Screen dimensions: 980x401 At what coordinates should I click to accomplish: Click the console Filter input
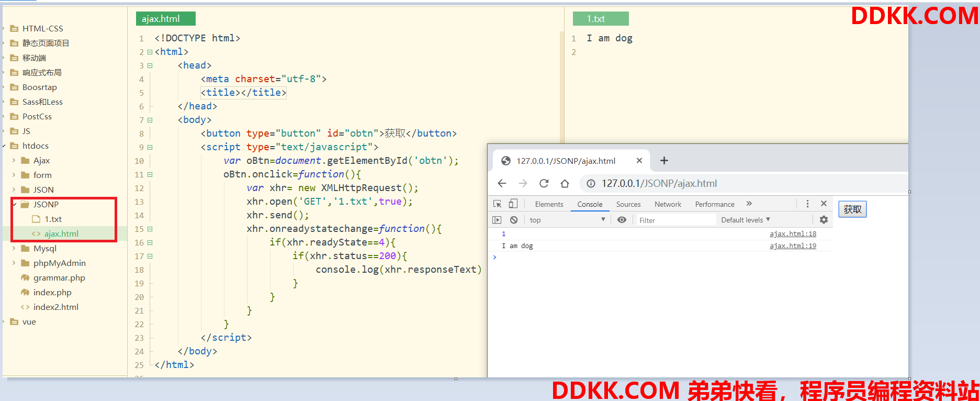pyautogui.click(x=675, y=220)
